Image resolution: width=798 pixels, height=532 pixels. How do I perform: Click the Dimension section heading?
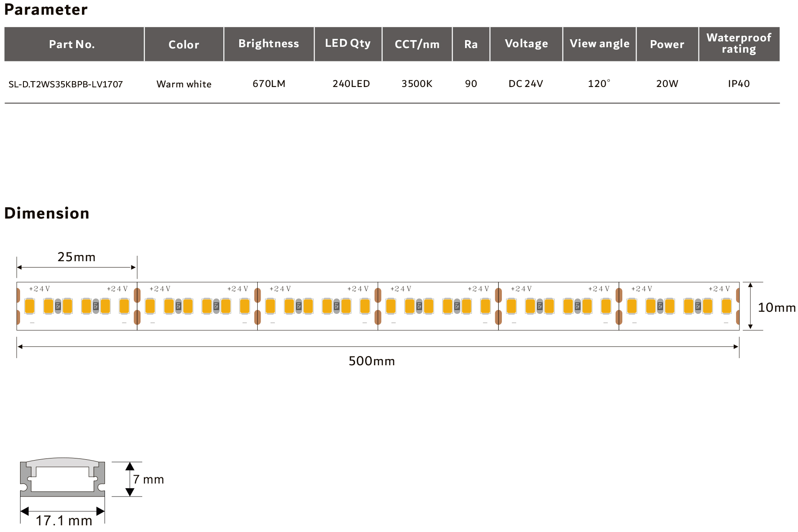(47, 213)
